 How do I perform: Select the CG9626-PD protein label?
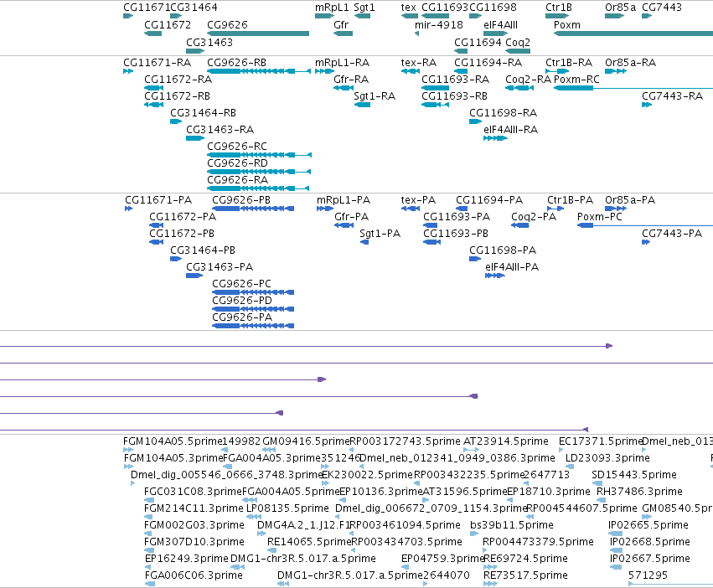(242, 301)
